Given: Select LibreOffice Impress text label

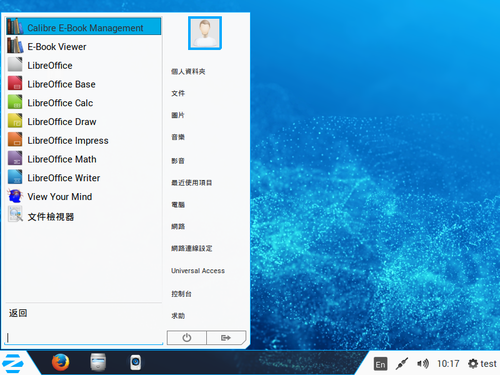Looking at the screenshot, I should coord(68,141).
